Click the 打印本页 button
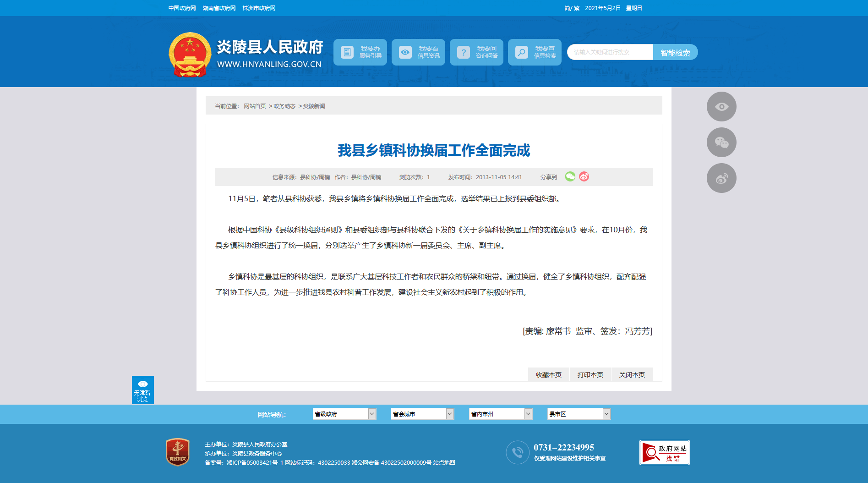The image size is (868, 483). (590, 375)
